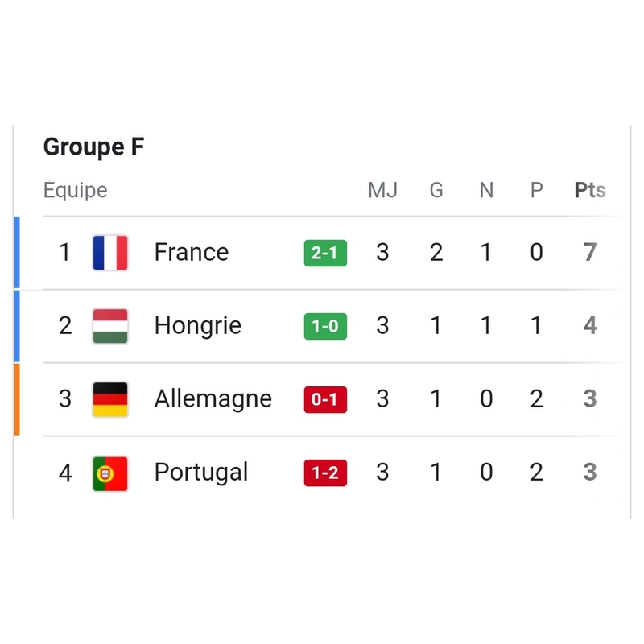Open France's 2-1 green score badge
Image resolution: width=644 pixels, height=644 pixels.
point(325,253)
